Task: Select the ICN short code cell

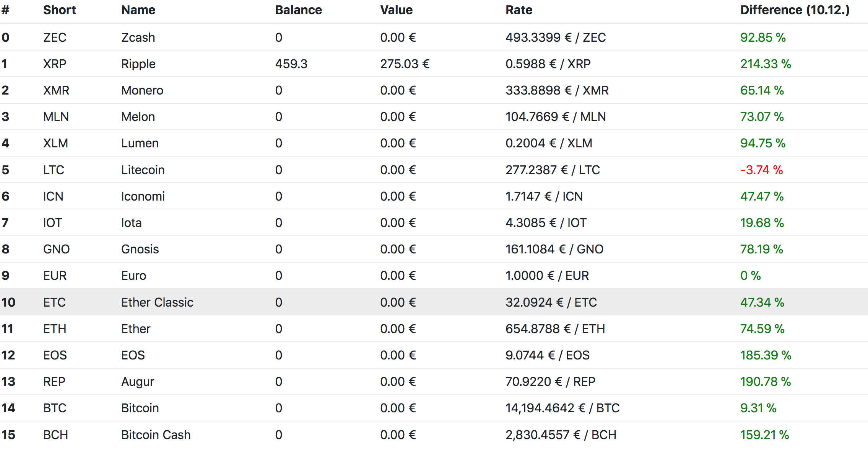Action: coord(53,196)
